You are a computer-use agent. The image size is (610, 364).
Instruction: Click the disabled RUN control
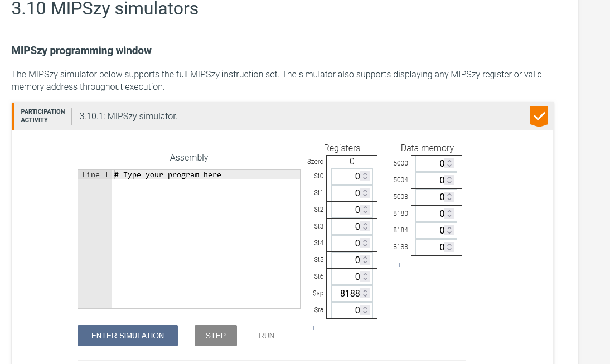point(266,335)
